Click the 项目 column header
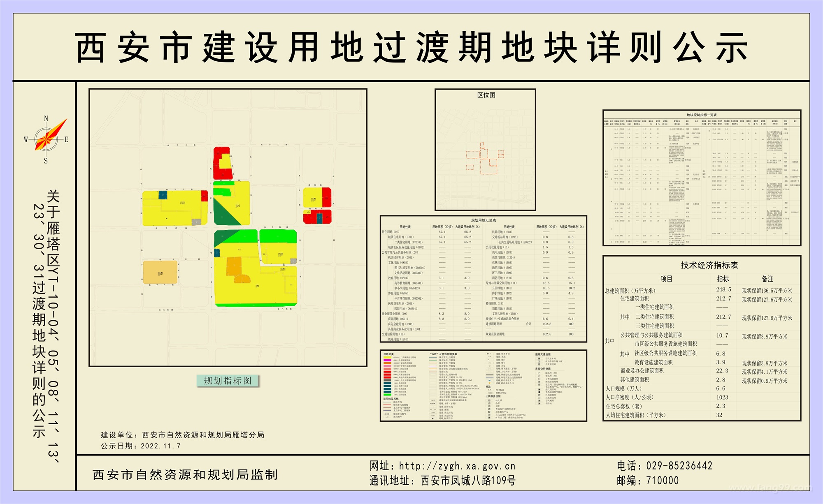This screenshot has height=504, width=823. pyautogui.click(x=666, y=279)
